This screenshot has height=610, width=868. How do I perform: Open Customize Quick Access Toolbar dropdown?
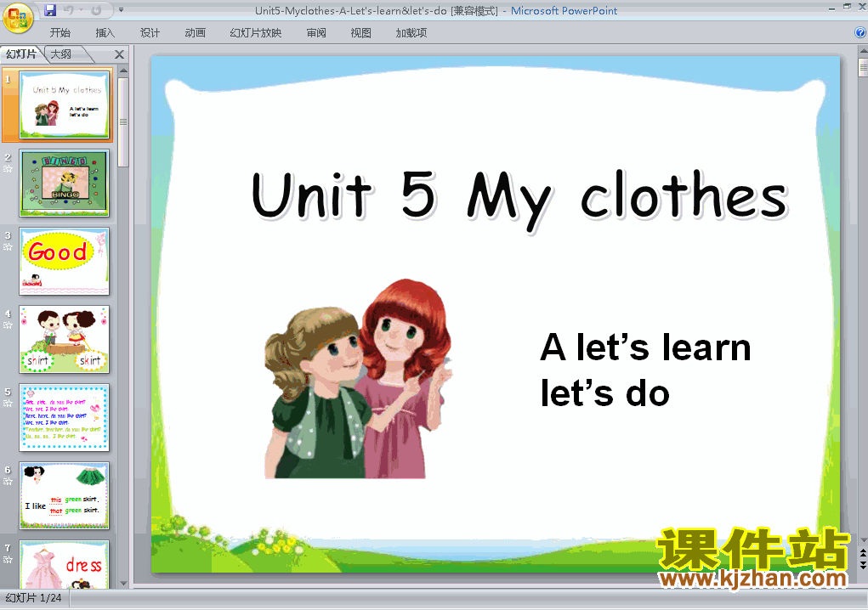click(x=122, y=10)
